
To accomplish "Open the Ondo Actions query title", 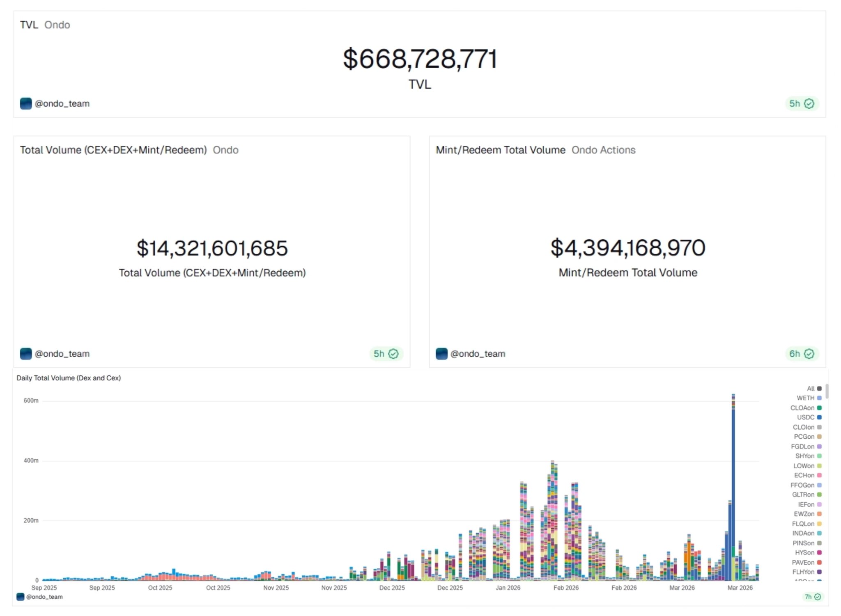I will point(603,150).
